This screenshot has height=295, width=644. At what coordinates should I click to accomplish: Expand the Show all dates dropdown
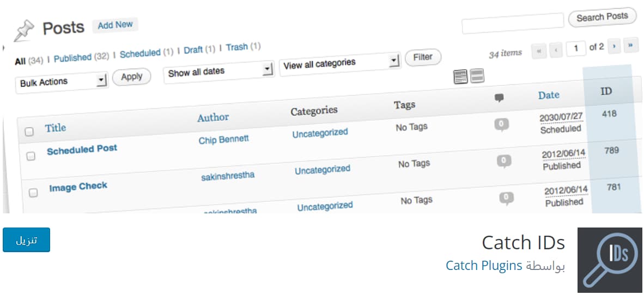[218, 71]
